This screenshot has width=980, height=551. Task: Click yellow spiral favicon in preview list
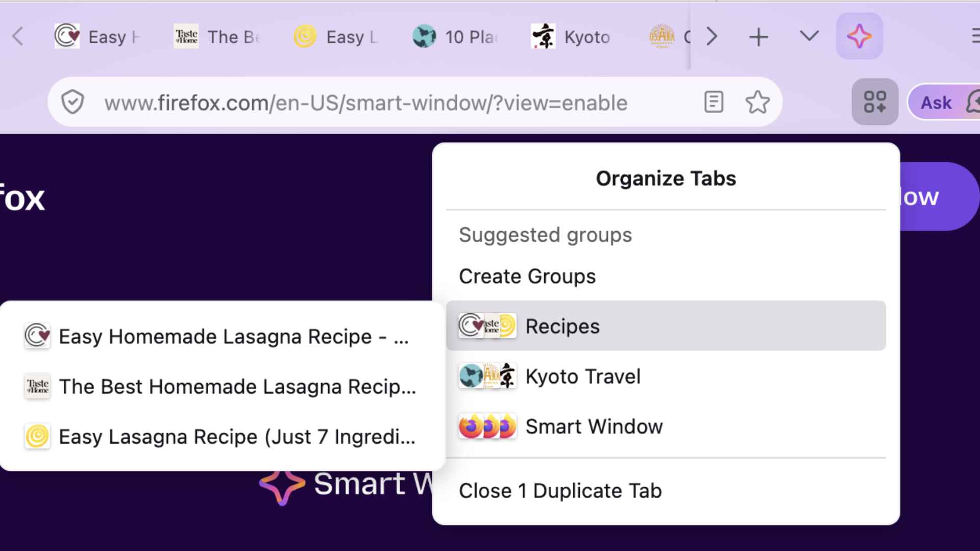[37, 436]
